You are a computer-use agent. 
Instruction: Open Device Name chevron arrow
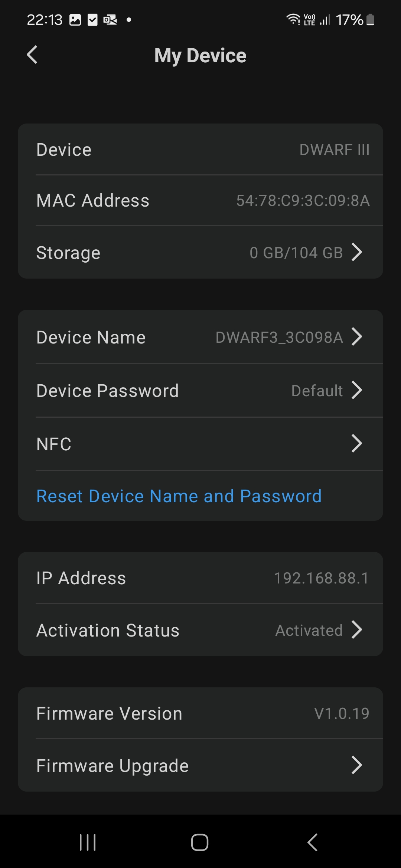356,337
